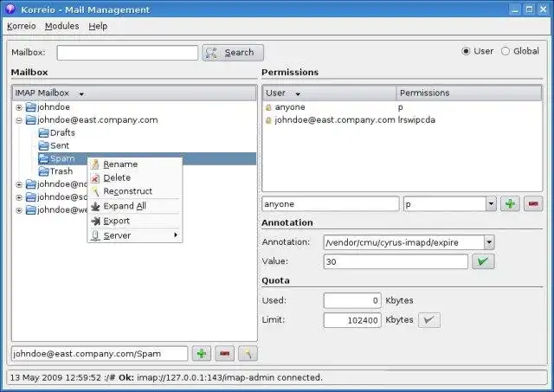Click the red minus remove-permission button
The image size is (554, 392).
(x=533, y=203)
